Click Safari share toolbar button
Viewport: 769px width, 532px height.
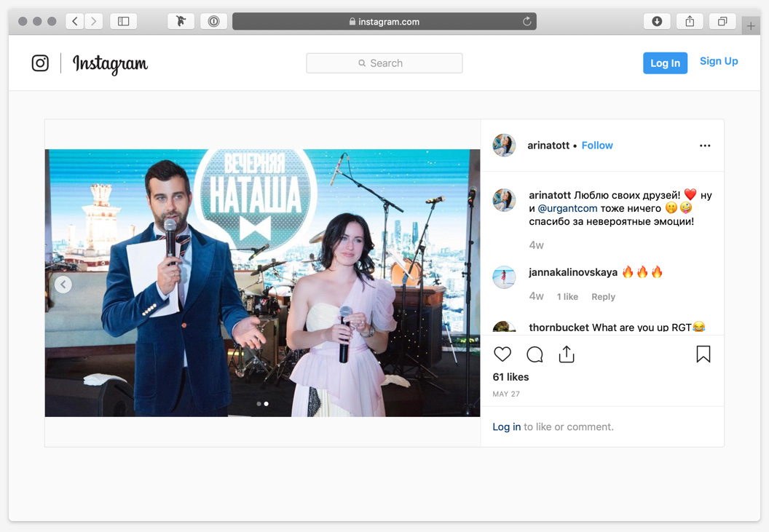click(x=689, y=22)
